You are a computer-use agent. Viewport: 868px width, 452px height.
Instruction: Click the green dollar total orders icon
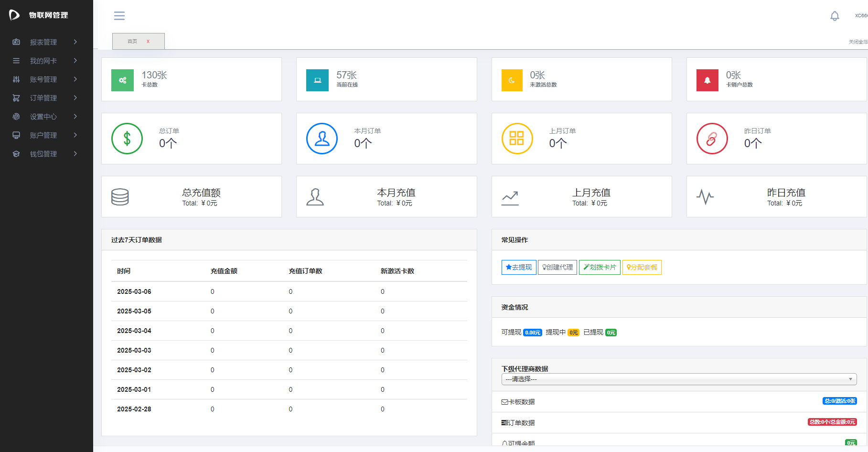click(127, 139)
